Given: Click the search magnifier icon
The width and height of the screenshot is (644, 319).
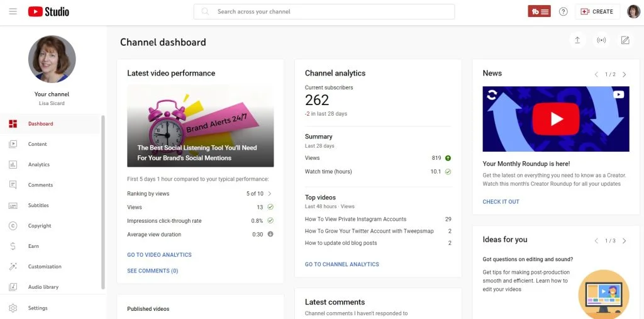Looking at the screenshot, I should coord(205,11).
